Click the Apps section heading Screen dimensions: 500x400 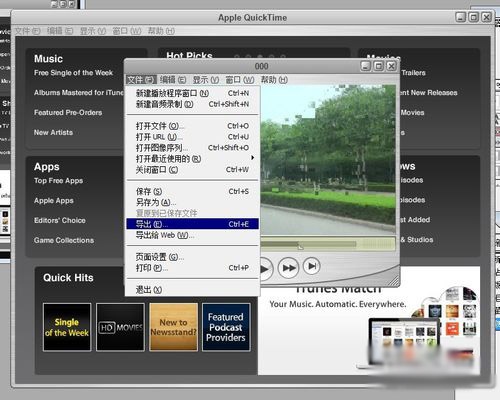(47, 167)
